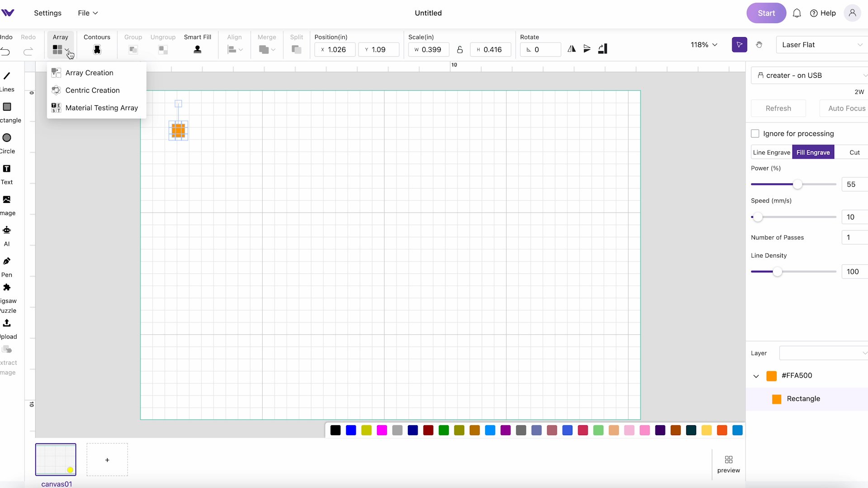The image size is (868, 488).
Task: Select the Pen tool in sidebar
Action: 7,261
